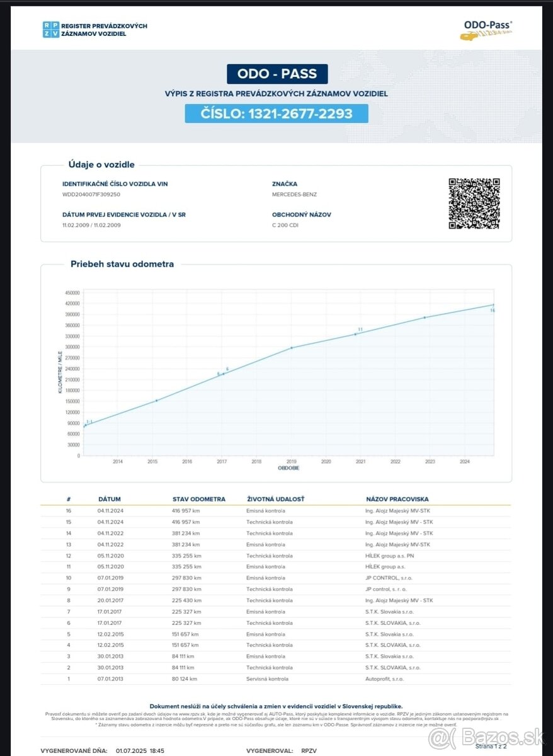
Task: Click the DÁTUM column header
Action: coord(109,499)
